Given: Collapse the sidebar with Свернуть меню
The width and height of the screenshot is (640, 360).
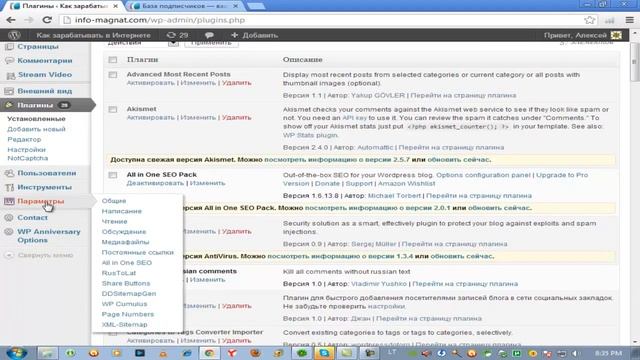Looking at the screenshot, I should click(x=39, y=255).
